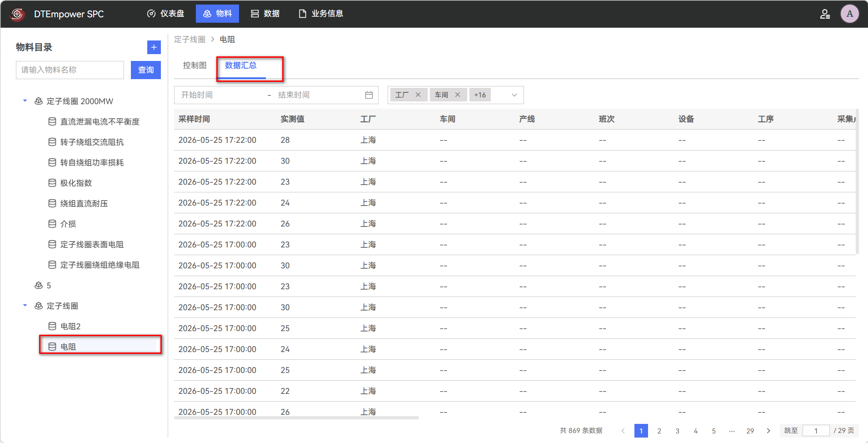
Task: Open the avatar A profile menu
Action: [x=849, y=14]
